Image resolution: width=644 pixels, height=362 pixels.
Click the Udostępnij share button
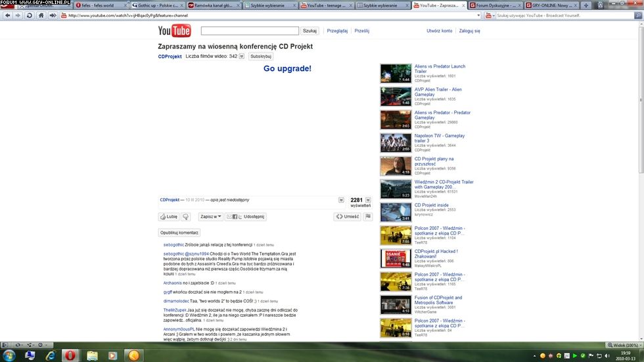[x=245, y=216]
